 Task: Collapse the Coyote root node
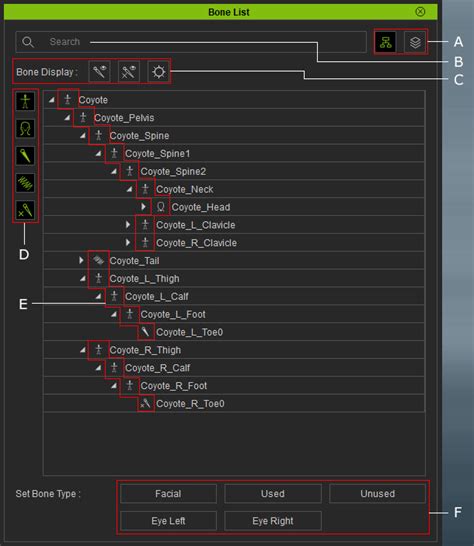[x=52, y=100]
